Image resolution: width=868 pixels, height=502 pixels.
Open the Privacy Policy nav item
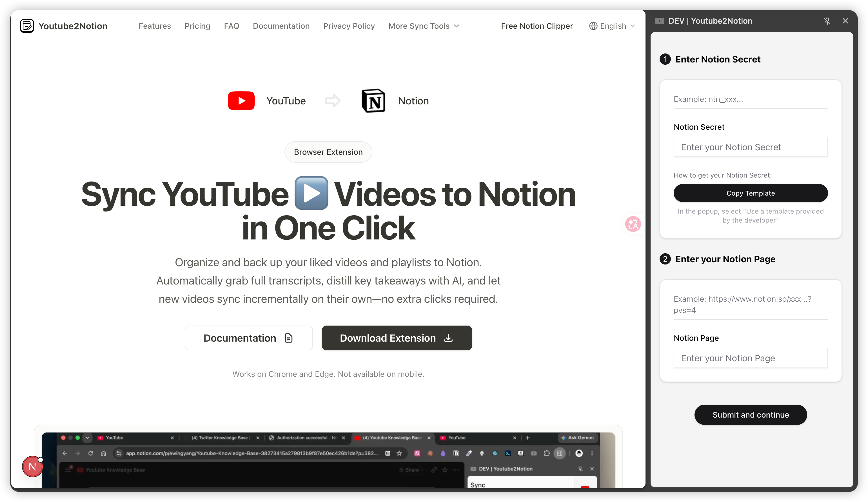point(349,26)
